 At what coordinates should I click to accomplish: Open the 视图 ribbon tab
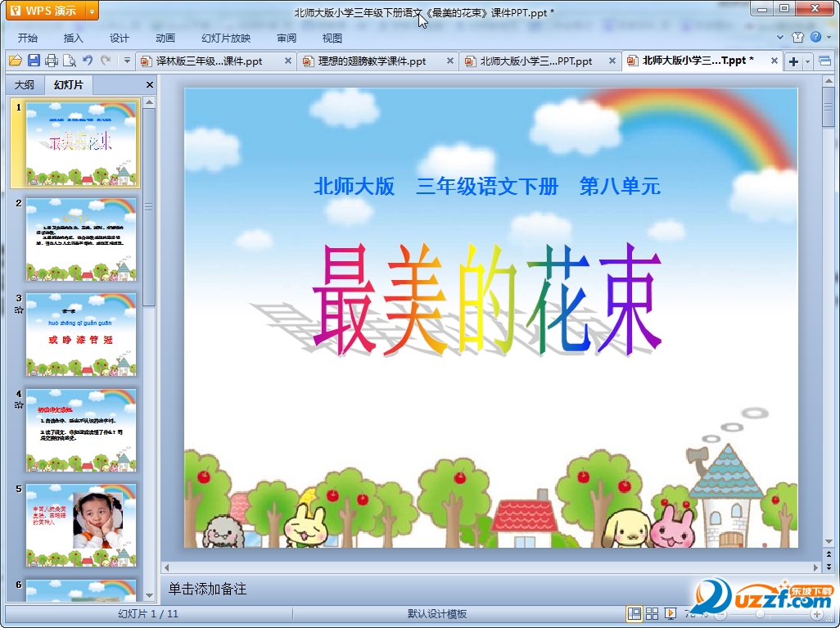point(332,38)
